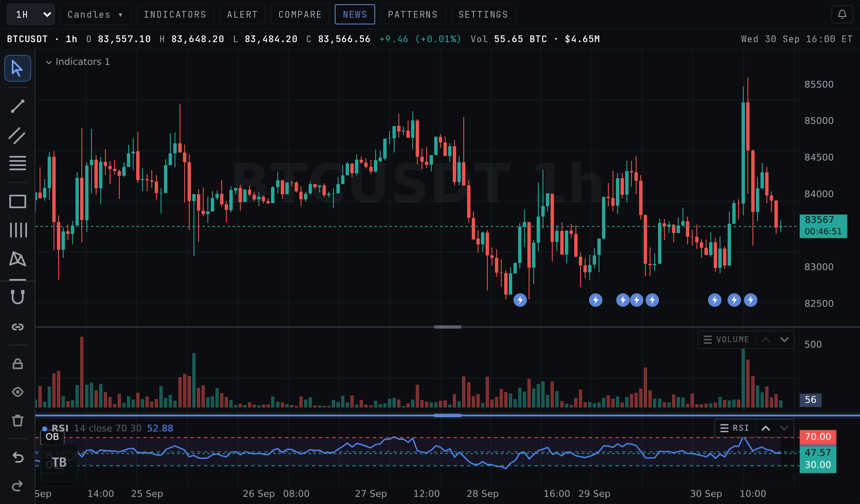Select the trend line drawing tool
Image resolution: width=860 pixels, height=504 pixels.
coord(17,106)
